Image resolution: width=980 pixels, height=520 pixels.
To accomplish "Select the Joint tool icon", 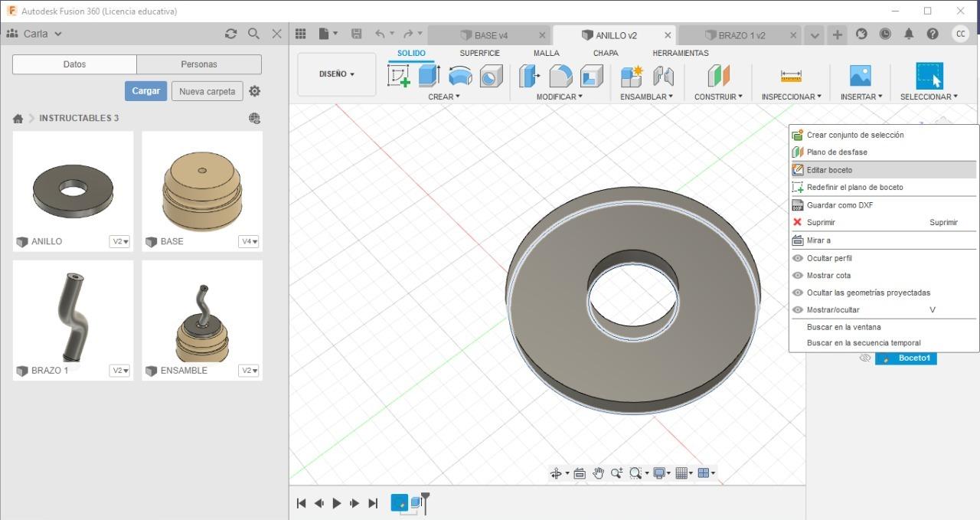I will (663, 76).
